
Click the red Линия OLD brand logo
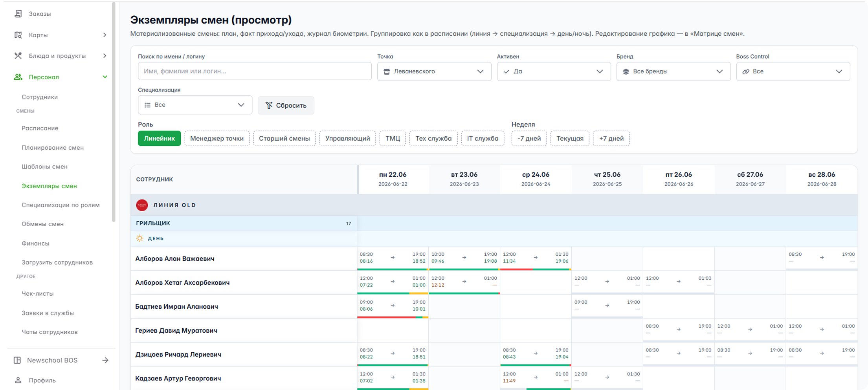point(142,205)
